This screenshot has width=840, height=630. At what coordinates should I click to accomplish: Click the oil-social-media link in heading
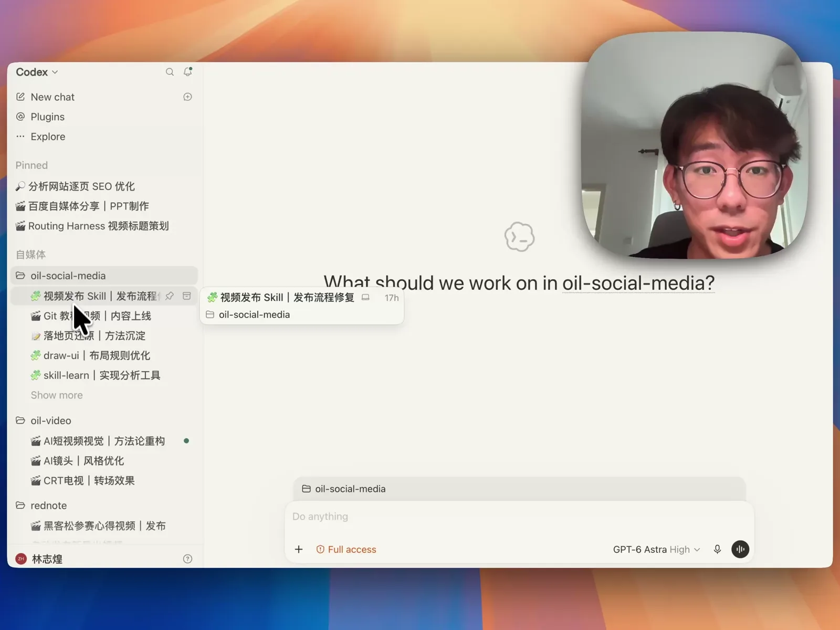point(638,283)
